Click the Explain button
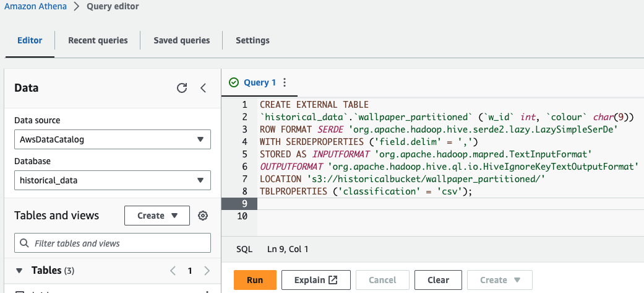This screenshot has width=644, height=293. [316, 280]
